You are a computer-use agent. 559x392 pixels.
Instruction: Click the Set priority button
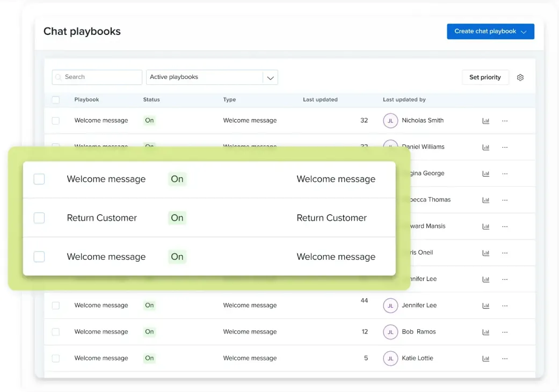pos(485,77)
